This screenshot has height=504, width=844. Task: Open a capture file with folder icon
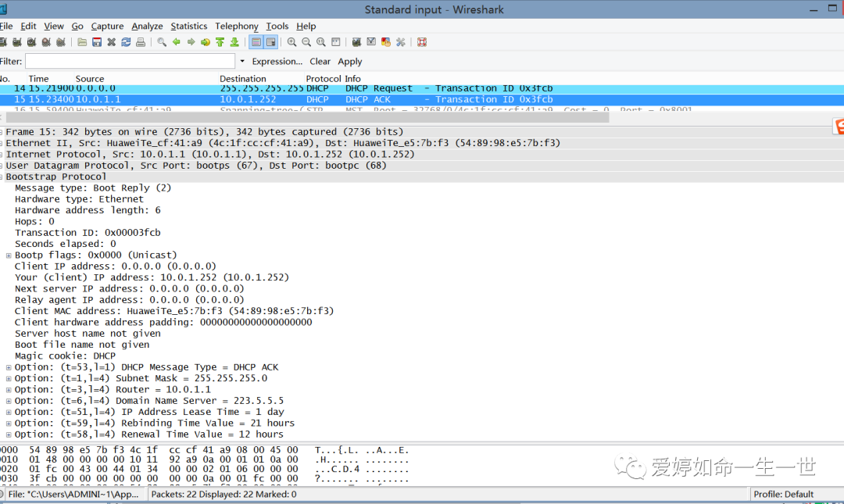point(82,42)
